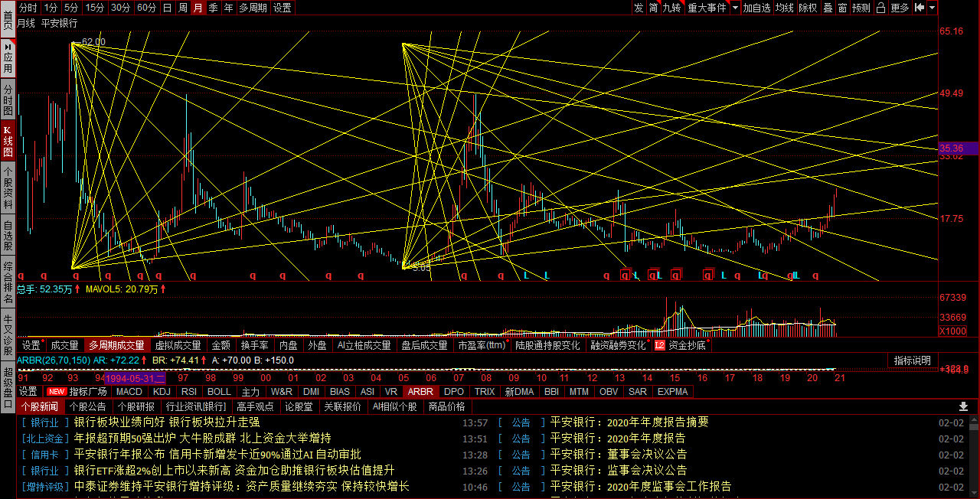
Task: Click the 1994-05-31 date marker on timeline
Action: coord(135,377)
